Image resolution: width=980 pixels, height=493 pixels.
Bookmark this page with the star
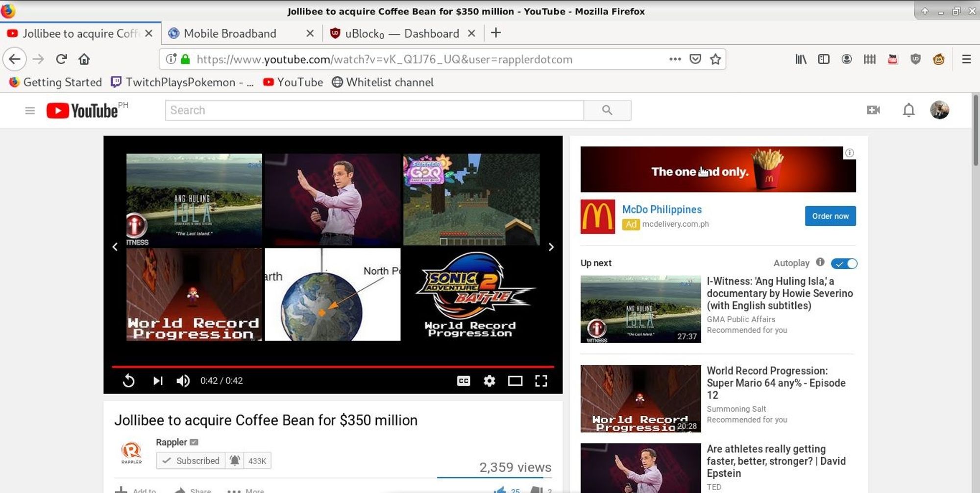[x=715, y=59]
